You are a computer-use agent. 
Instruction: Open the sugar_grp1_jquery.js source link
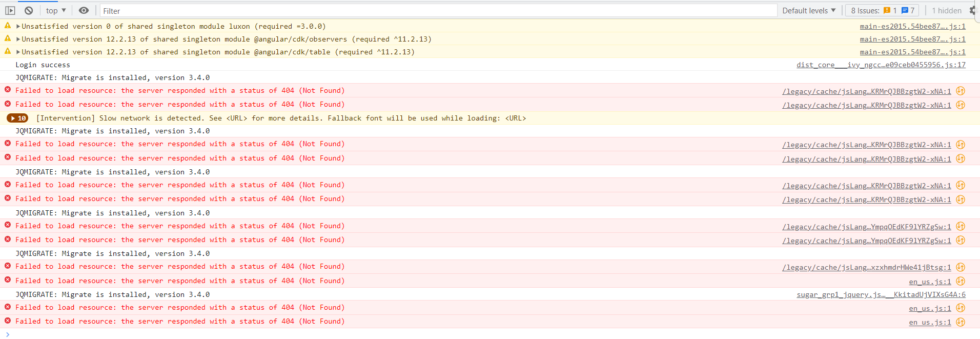tap(881, 294)
